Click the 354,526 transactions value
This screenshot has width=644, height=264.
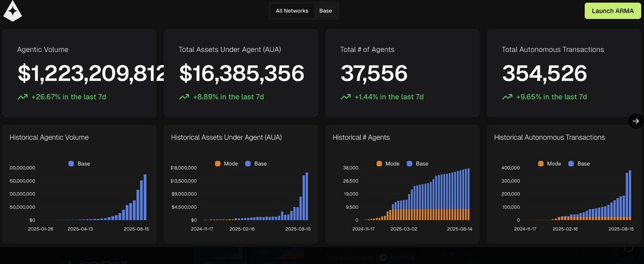click(545, 74)
